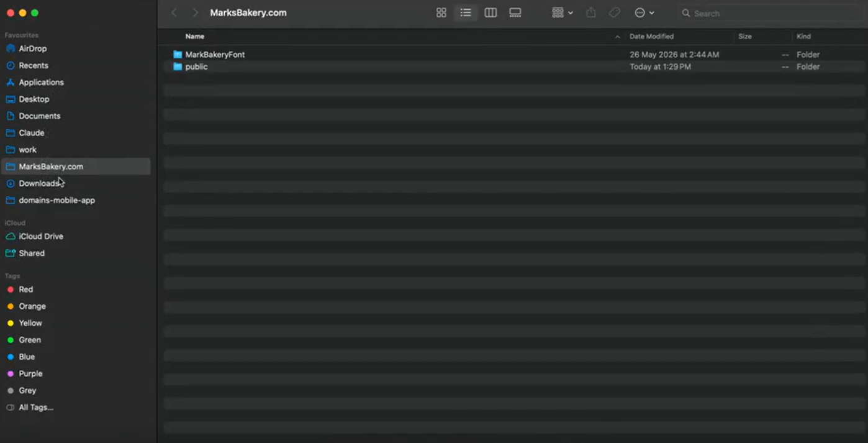The height and width of the screenshot is (443, 868).
Task: Click the magnifying glass search icon
Action: (686, 13)
